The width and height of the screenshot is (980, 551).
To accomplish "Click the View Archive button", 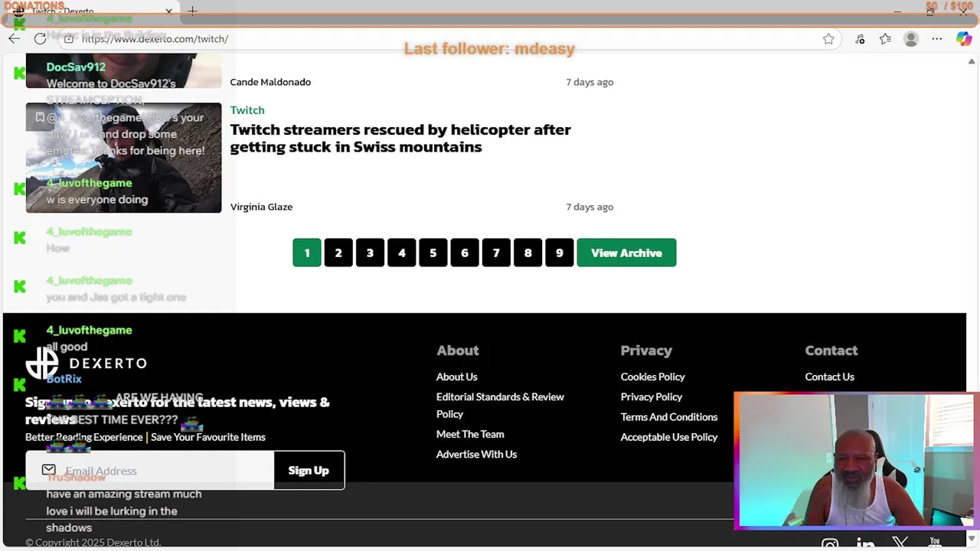I will 626,253.
